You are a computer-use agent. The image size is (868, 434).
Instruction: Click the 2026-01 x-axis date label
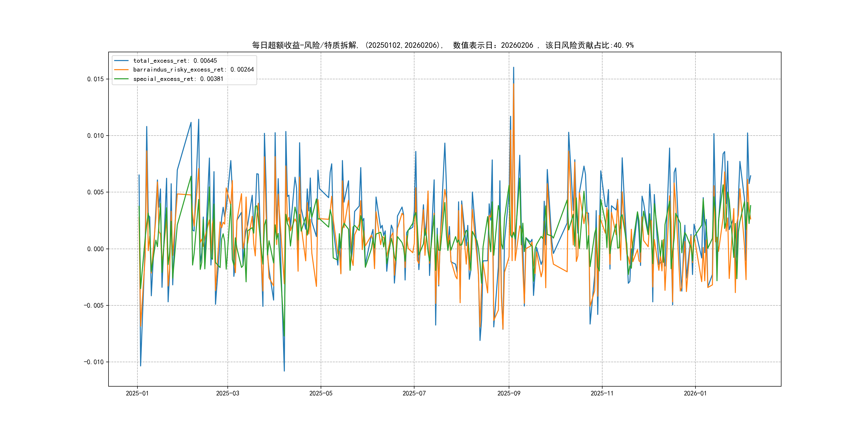(x=695, y=393)
